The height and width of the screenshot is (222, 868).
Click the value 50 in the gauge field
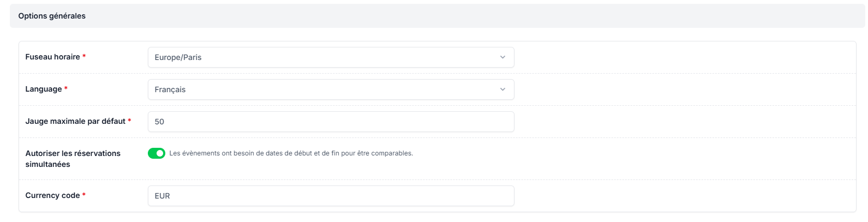point(159,122)
